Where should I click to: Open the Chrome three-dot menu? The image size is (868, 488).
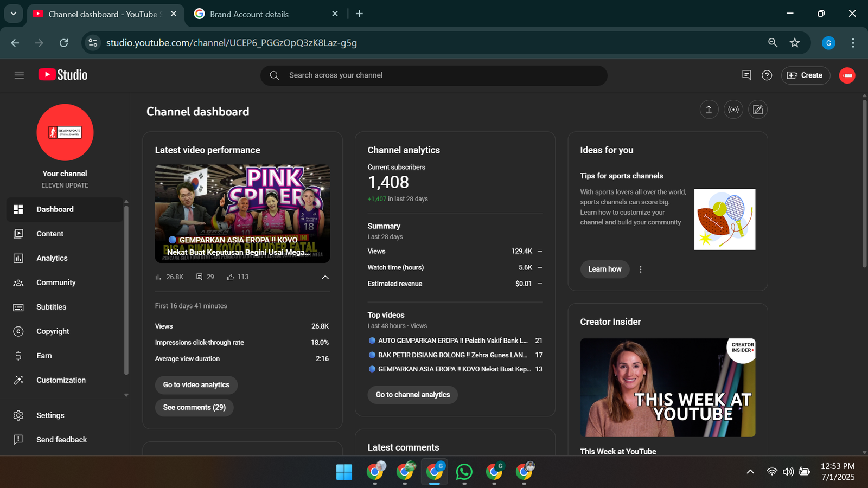click(853, 43)
